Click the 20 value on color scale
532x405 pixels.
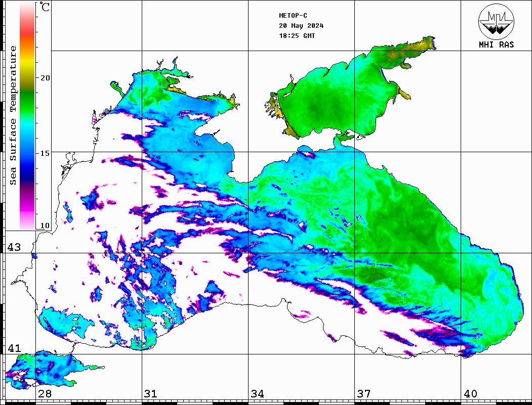[x=45, y=78]
